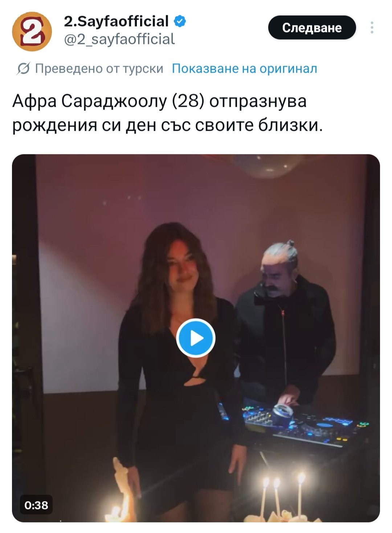Click the blue verified badge
Image resolution: width=392 pixels, height=533 pixels.
click(180, 21)
